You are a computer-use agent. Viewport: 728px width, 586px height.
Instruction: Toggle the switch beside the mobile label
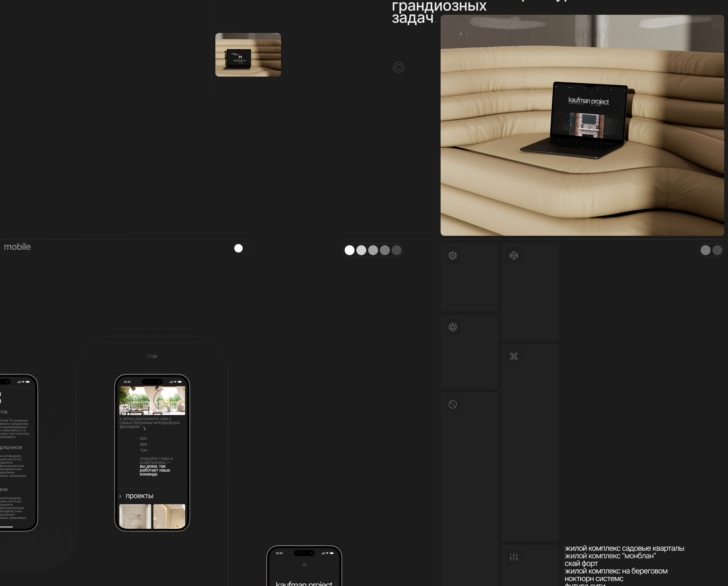pyautogui.click(x=242, y=248)
